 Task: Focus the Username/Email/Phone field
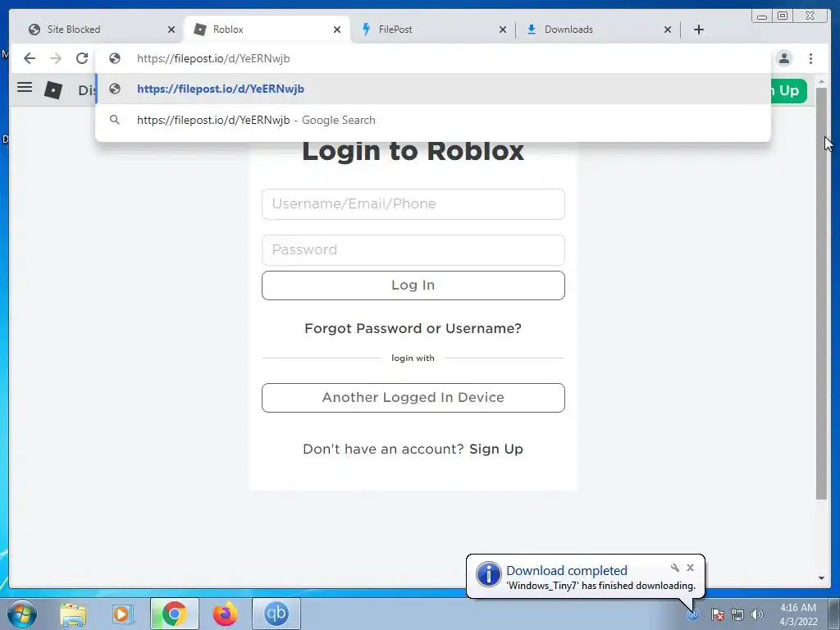[413, 204]
